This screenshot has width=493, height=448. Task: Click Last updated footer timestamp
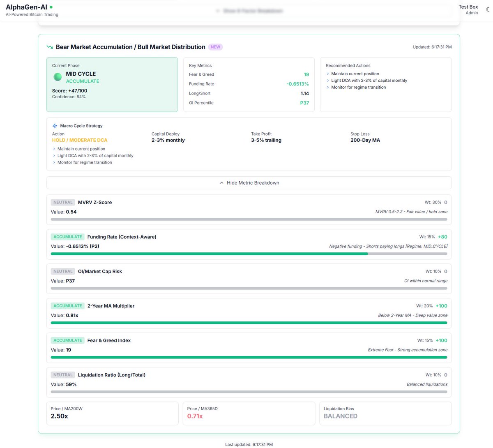(x=249, y=445)
